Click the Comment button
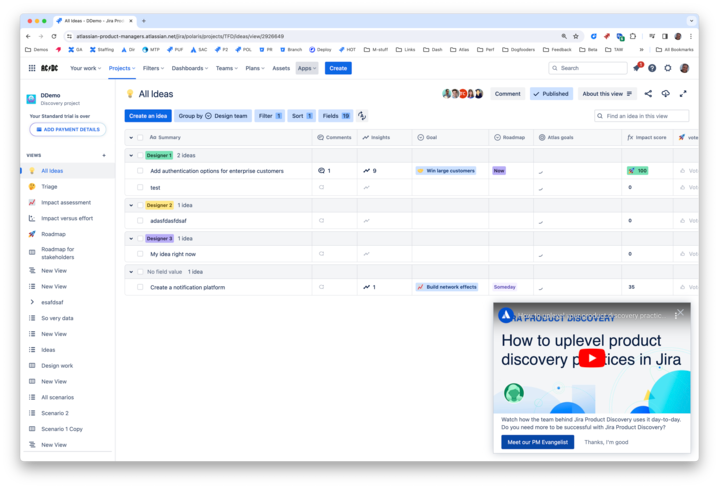 [507, 94]
